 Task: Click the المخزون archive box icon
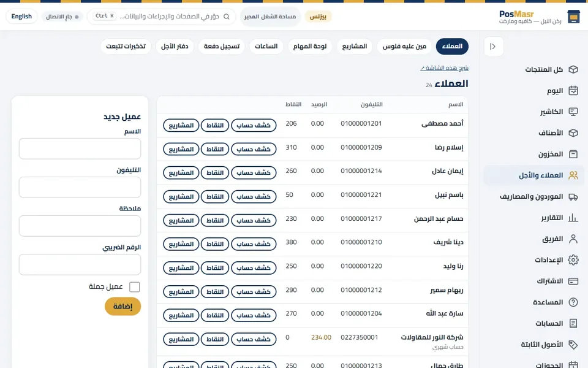point(573,154)
